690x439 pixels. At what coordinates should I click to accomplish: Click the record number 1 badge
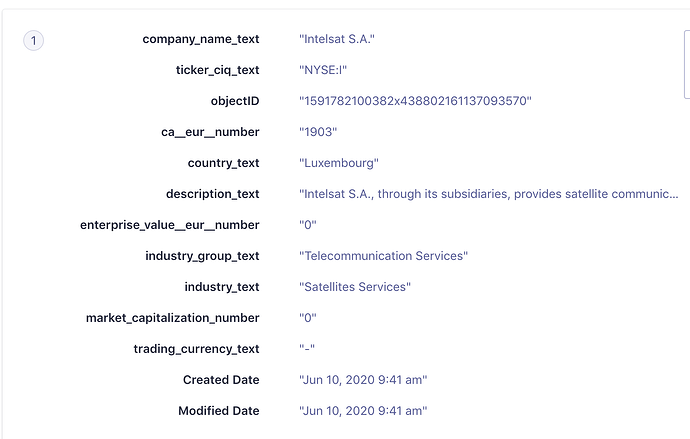[x=33, y=41]
